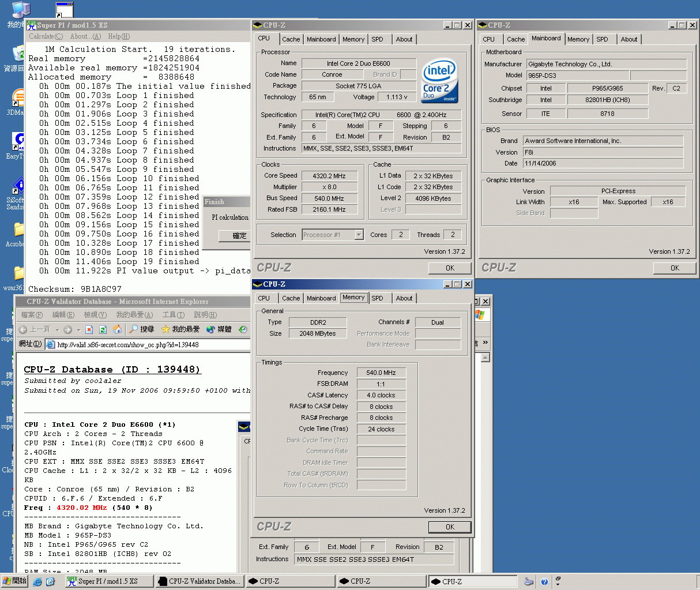Click OK in the CPU-Z mainboard window
Viewport: 700px width, 590px height.
[675, 268]
